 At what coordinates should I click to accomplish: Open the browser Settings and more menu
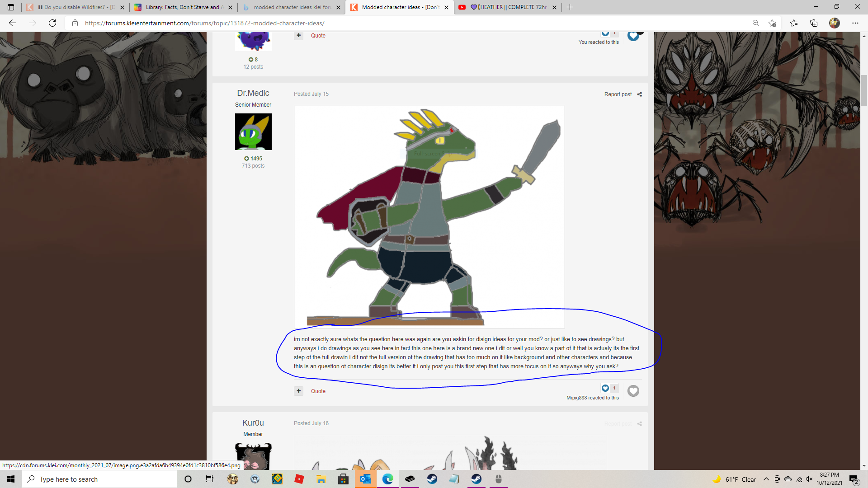[x=855, y=23]
